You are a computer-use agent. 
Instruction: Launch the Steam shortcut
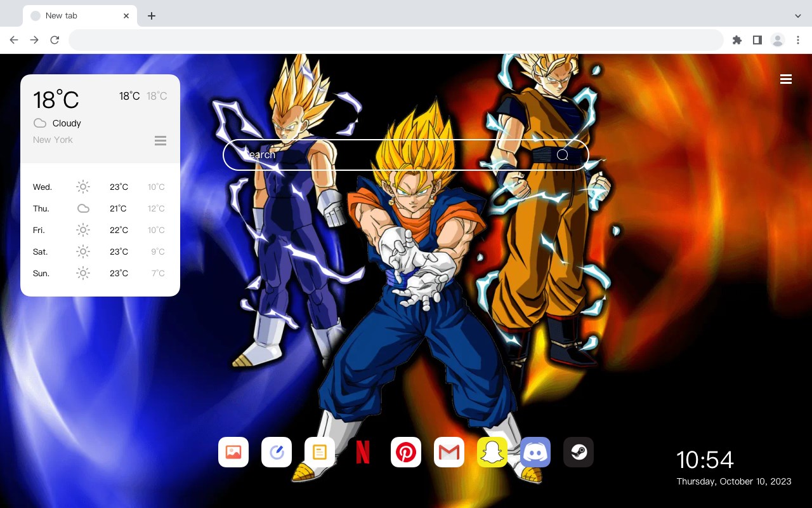pyautogui.click(x=579, y=452)
